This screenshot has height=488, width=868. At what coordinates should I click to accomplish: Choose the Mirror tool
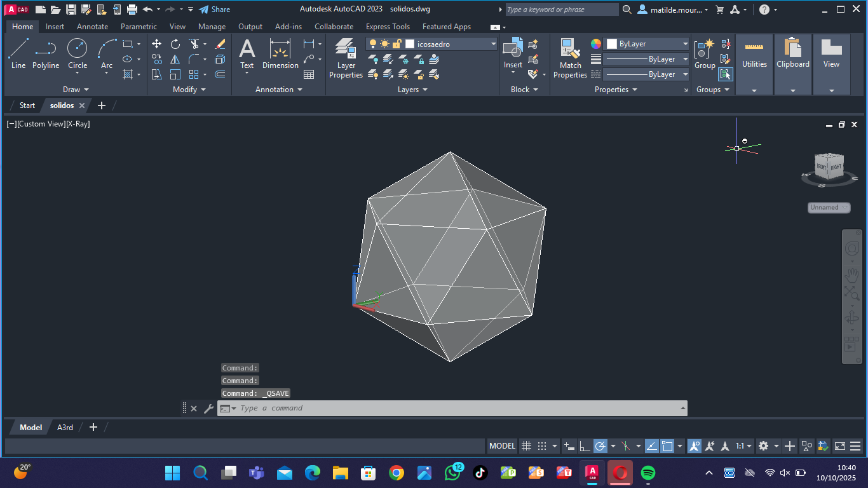click(175, 59)
